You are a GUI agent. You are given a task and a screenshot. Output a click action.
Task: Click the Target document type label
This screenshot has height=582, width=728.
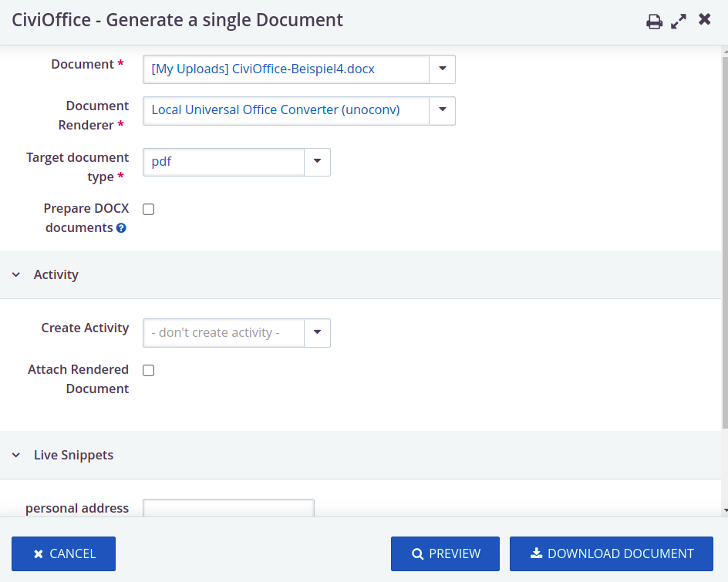78,167
